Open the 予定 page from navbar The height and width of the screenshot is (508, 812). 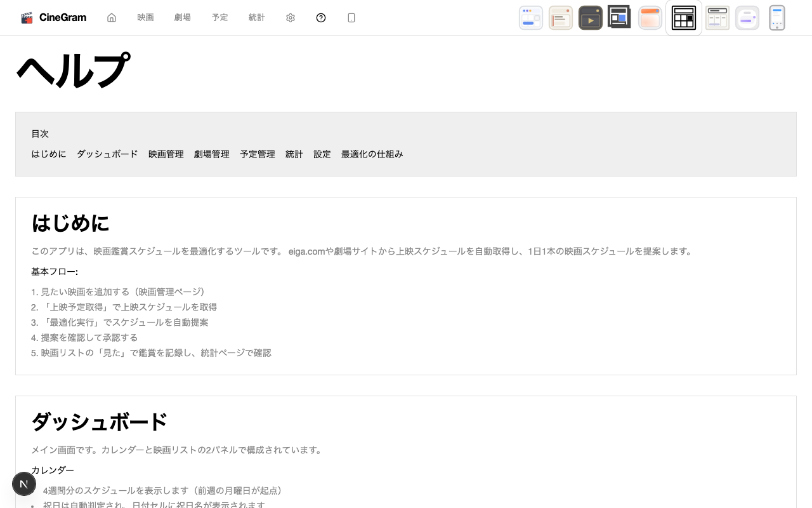(x=219, y=18)
